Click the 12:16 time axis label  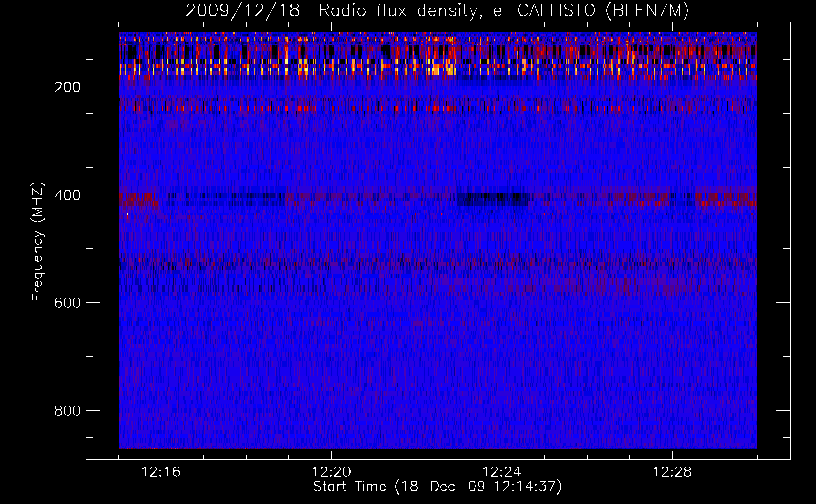coord(161,472)
